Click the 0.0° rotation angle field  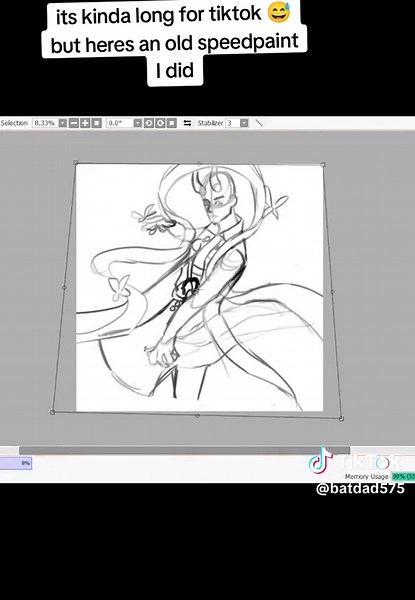click(119, 123)
